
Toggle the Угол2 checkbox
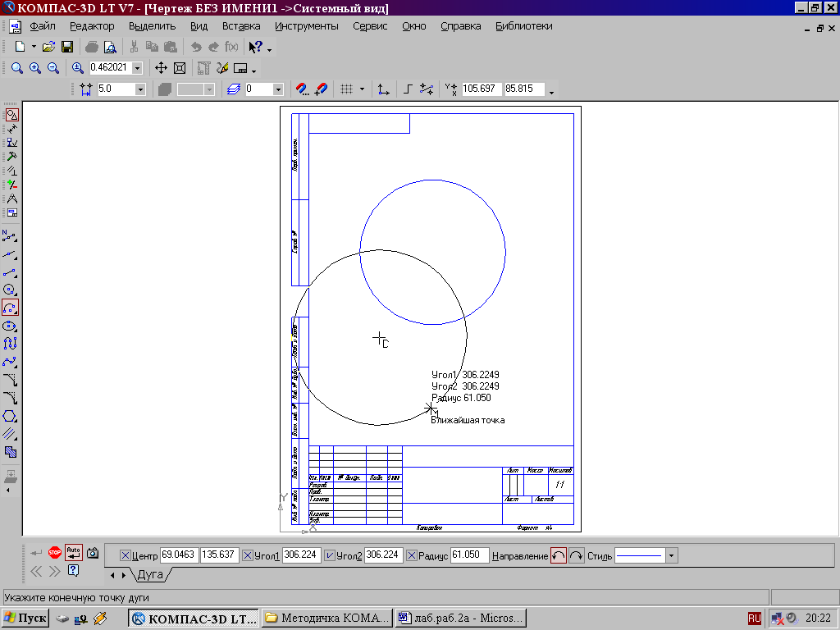330,555
